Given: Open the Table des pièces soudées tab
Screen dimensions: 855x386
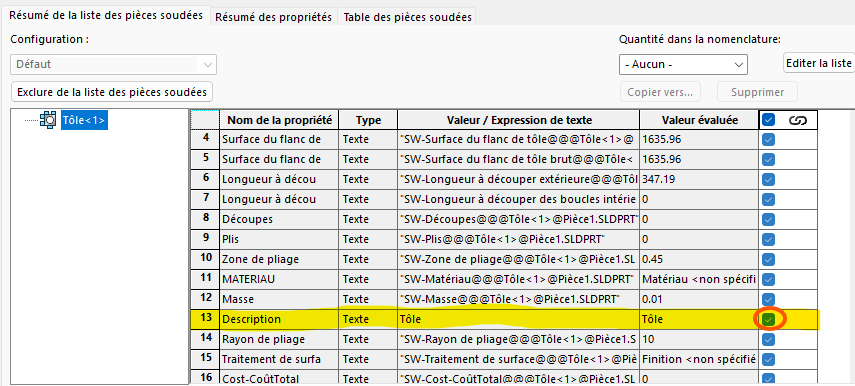Looking at the screenshot, I should tap(407, 17).
